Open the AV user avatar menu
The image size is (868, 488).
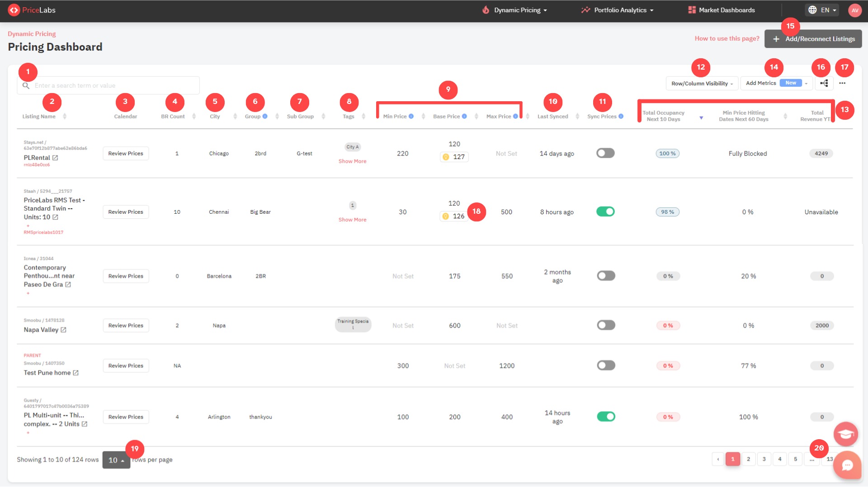(x=854, y=10)
